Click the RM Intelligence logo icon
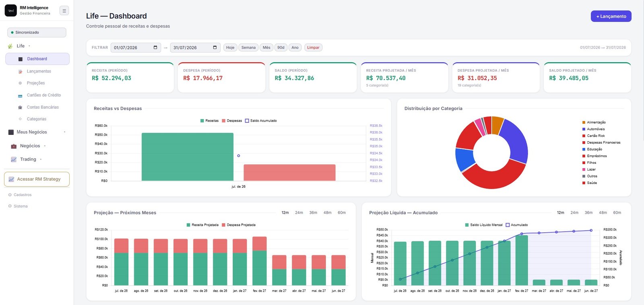 tap(11, 10)
